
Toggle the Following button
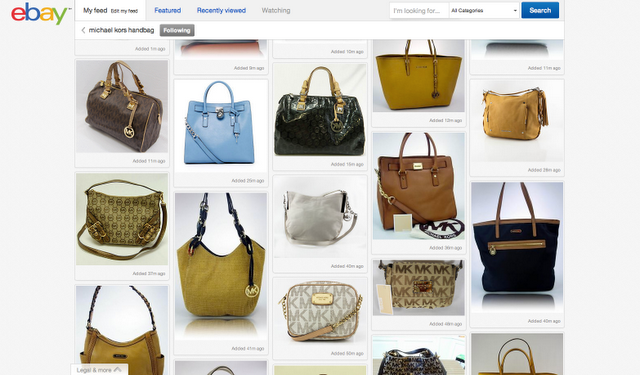[x=177, y=30]
